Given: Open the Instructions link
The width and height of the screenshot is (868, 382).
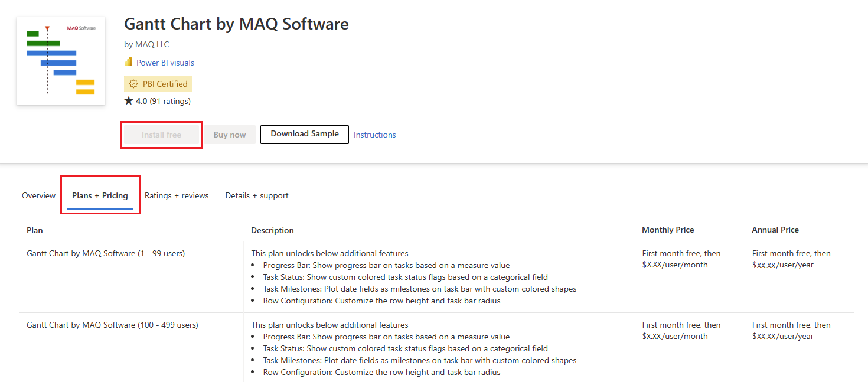Looking at the screenshot, I should (374, 134).
